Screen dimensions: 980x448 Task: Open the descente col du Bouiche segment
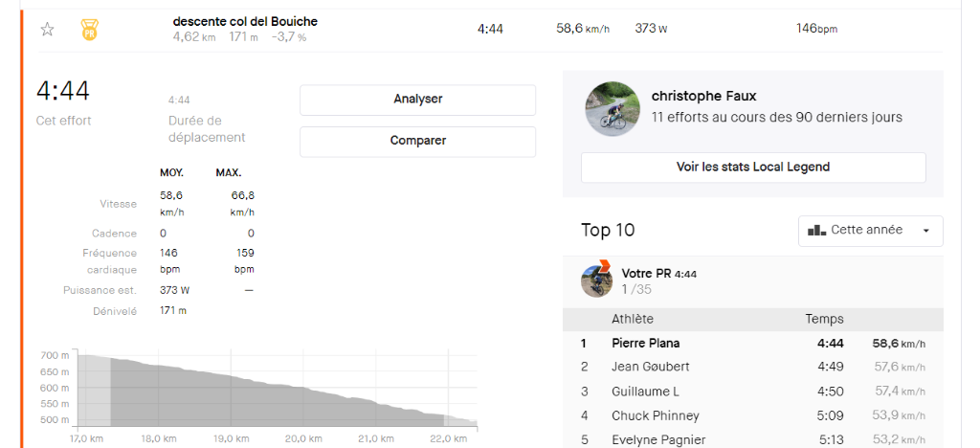coord(245,21)
